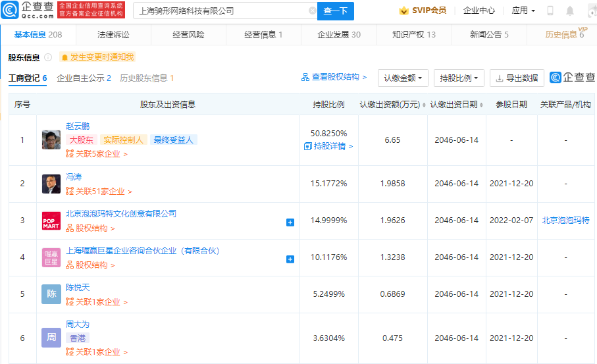Click the company name search input field
Image resolution: width=597 pixels, height=364 pixels.
[221, 11]
